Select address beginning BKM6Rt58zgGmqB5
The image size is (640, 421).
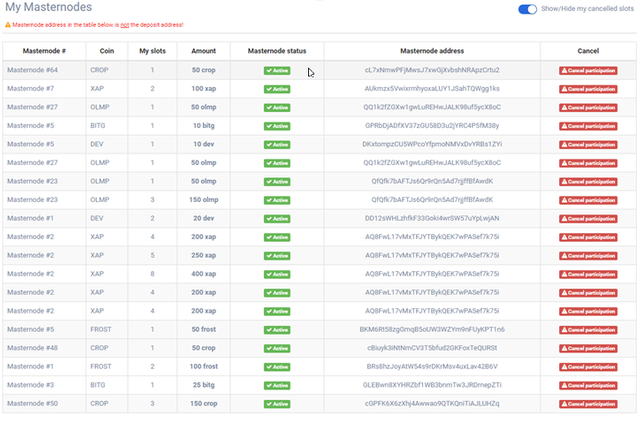tap(432, 329)
